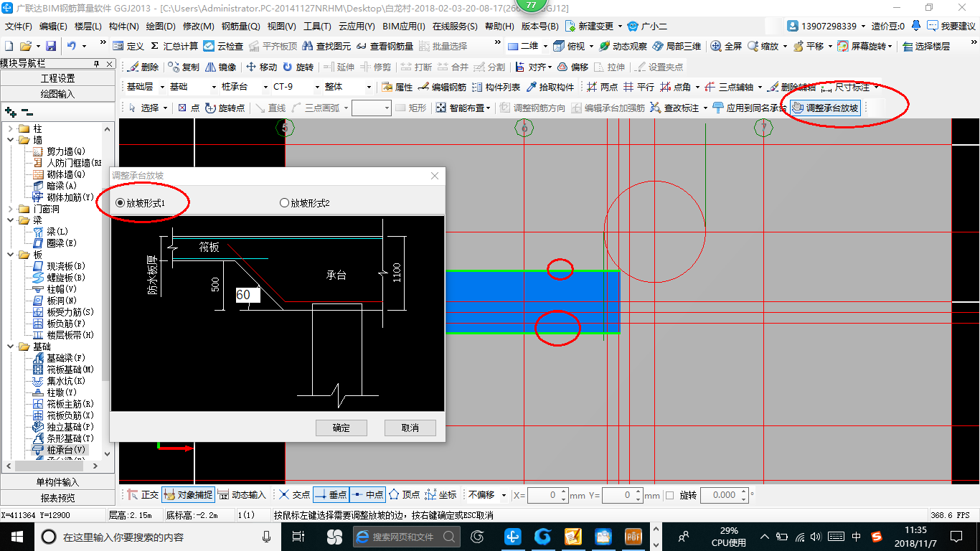Viewport: 980px width, 551px height.
Task: Toggle 对象捕捉 object snap
Action: (x=187, y=494)
